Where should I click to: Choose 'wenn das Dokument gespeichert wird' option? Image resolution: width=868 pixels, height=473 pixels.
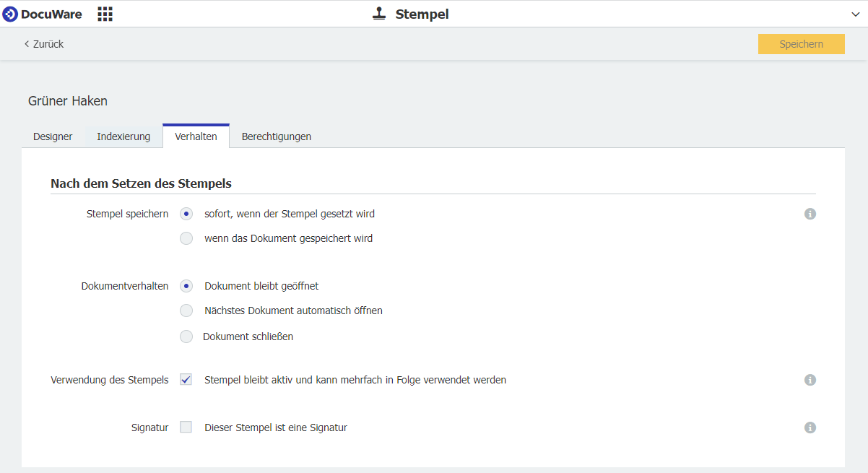[x=186, y=238]
